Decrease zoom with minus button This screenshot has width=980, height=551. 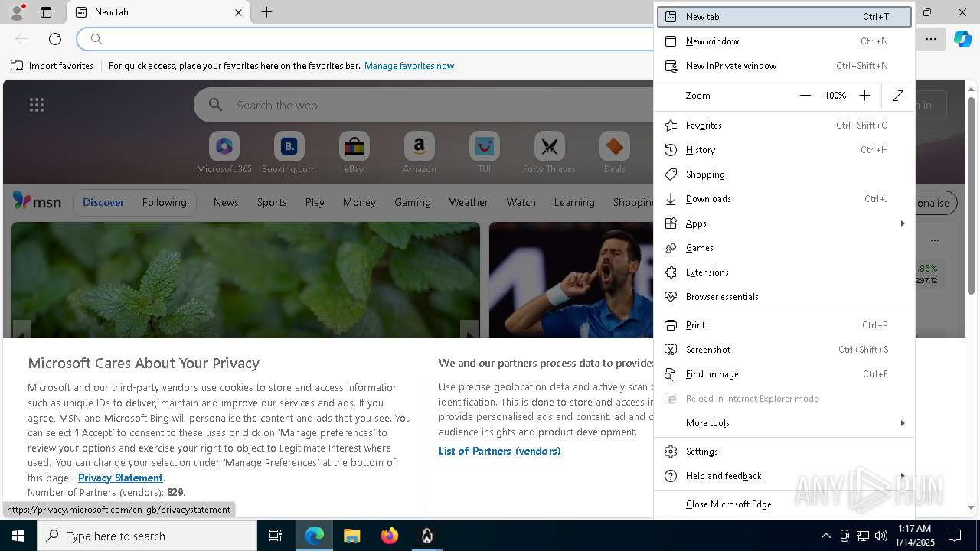pos(805,96)
